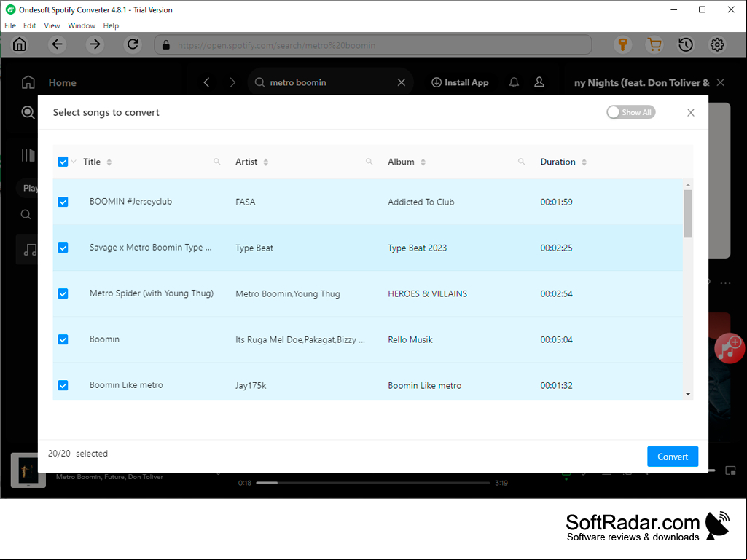Screen dimensions: 747x560
Task: Click the Convert button
Action: [673, 456]
